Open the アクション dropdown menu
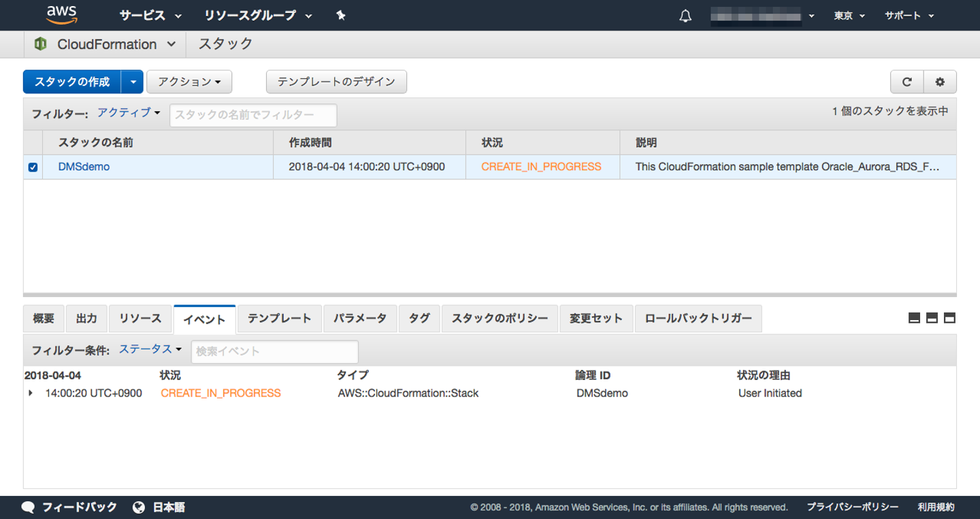The image size is (980, 519). pos(189,82)
